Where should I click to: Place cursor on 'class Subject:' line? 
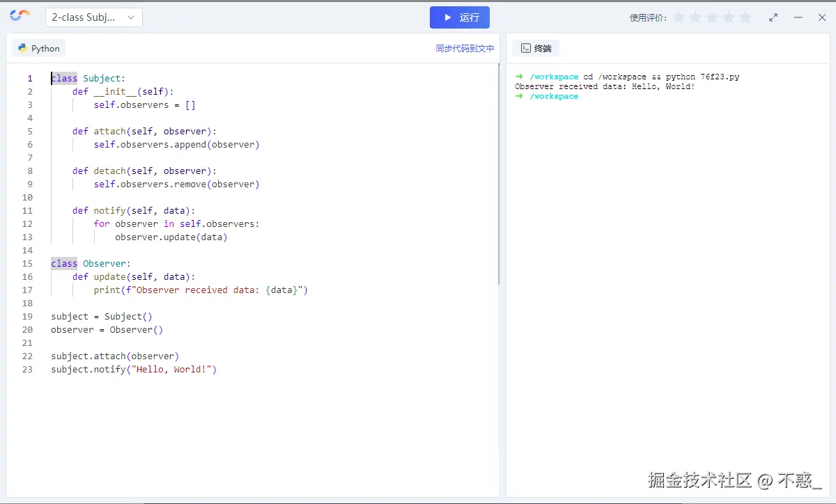[x=88, y=79]
